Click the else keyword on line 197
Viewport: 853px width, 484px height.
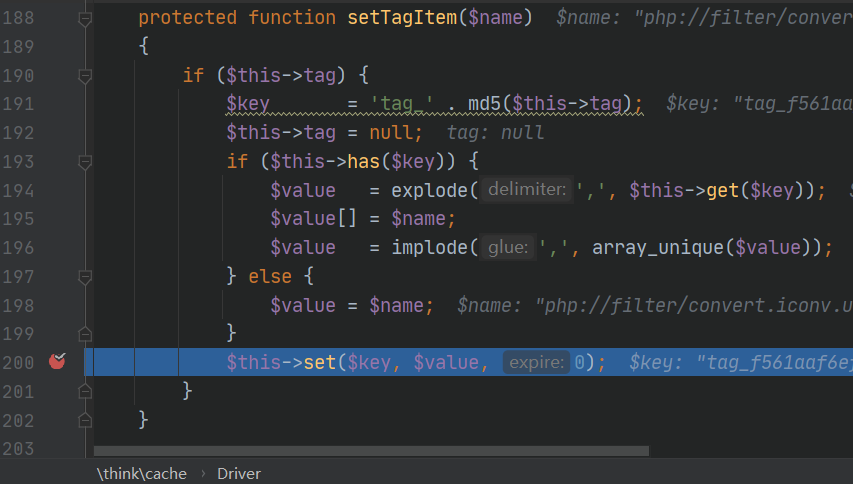click(270, 277)
